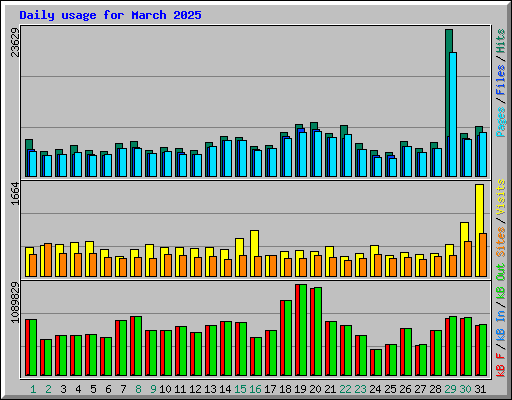Click day 25 on the x-axis
The width and height of the screenshot is (512, 400).
tap(390, 389)
